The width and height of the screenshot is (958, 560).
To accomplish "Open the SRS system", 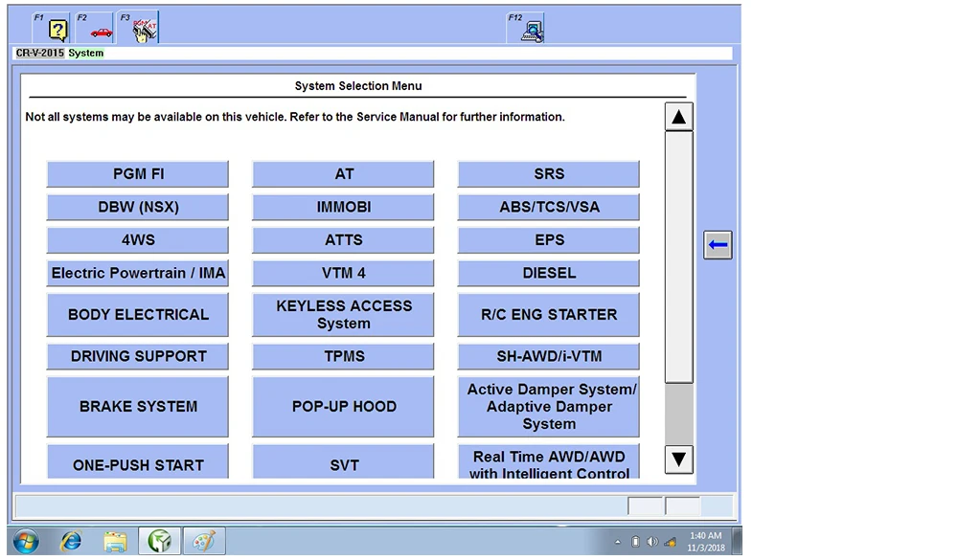I will pos(549,174).
